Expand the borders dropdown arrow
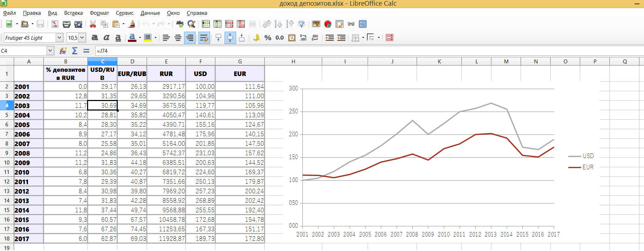Image resolution: width=644 pixels, height=251 pixels. click(363, 38)
